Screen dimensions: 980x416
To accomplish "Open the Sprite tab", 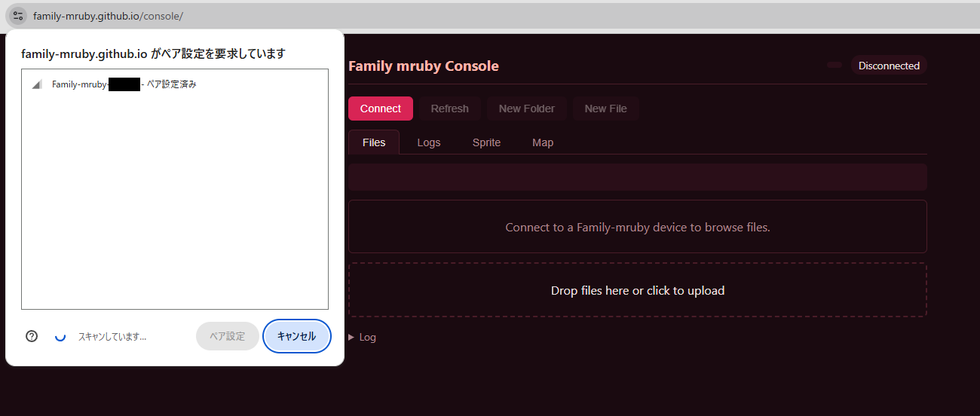I will (x=486, y=142).
